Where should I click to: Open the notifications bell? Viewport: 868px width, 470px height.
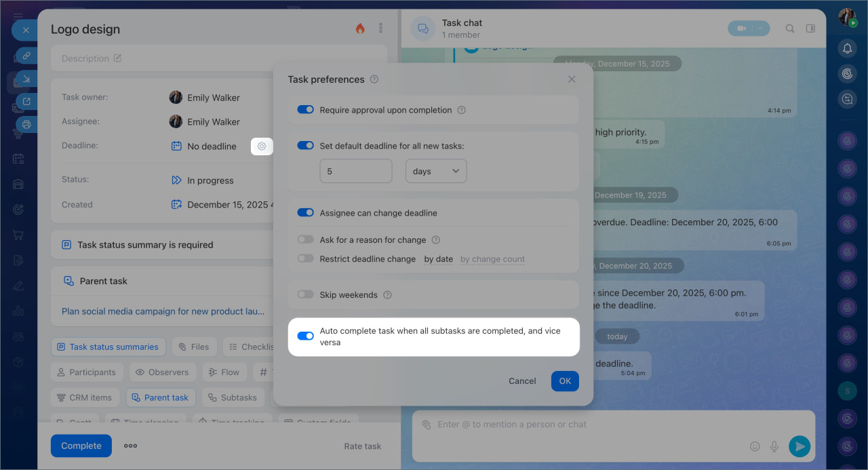pos(847,48)
